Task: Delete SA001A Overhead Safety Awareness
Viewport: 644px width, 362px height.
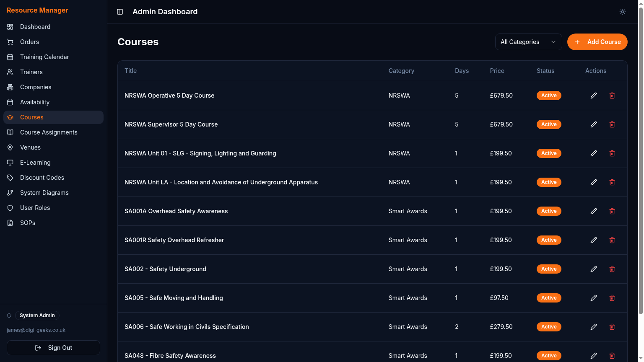Action: [612, 211]
